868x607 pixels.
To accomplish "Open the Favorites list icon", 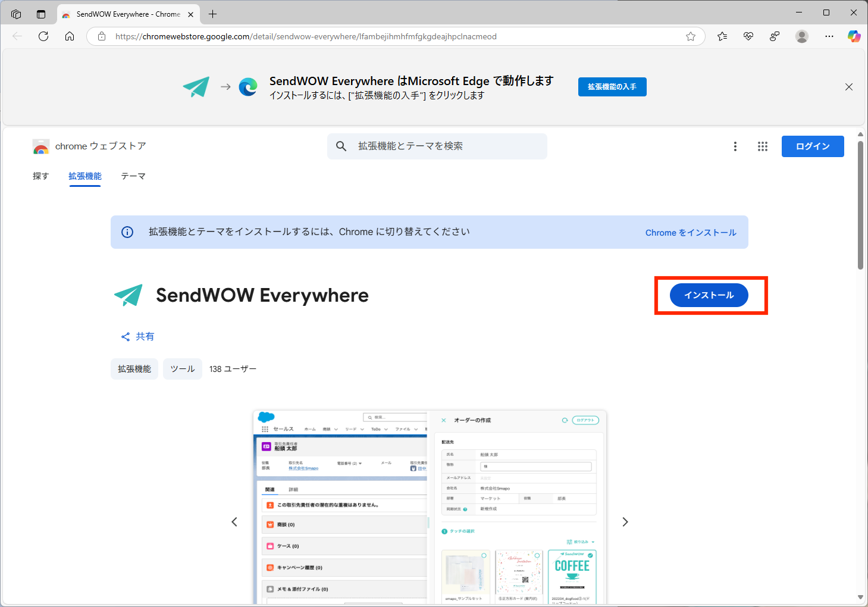I will pyautogui.click(x=722, y=36).
